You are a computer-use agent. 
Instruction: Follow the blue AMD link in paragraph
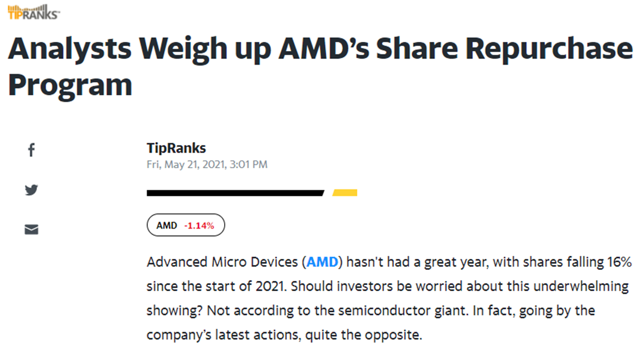(323, 262)
